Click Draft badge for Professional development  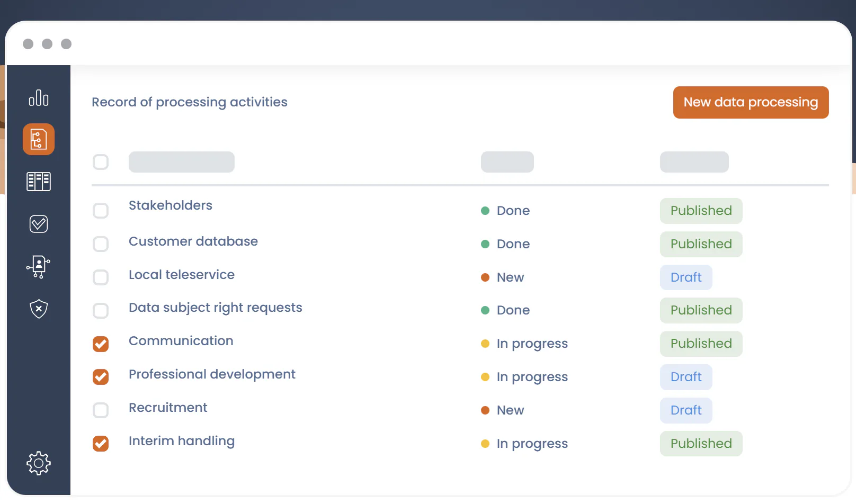[x=686, y=377]
